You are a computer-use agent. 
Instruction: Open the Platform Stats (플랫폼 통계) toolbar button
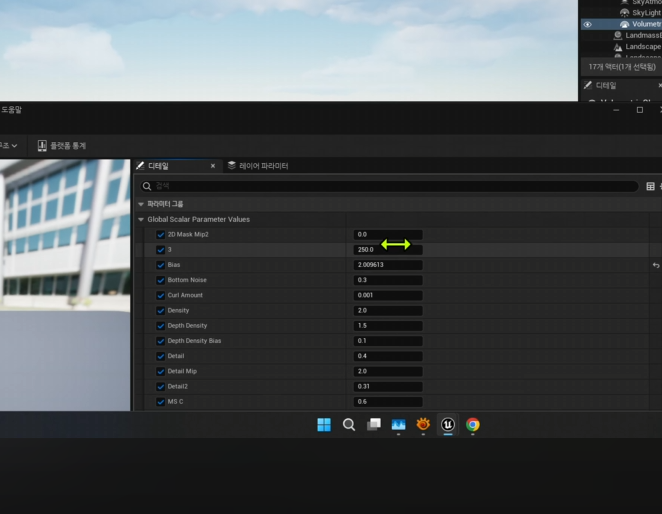tap(62, 146)
